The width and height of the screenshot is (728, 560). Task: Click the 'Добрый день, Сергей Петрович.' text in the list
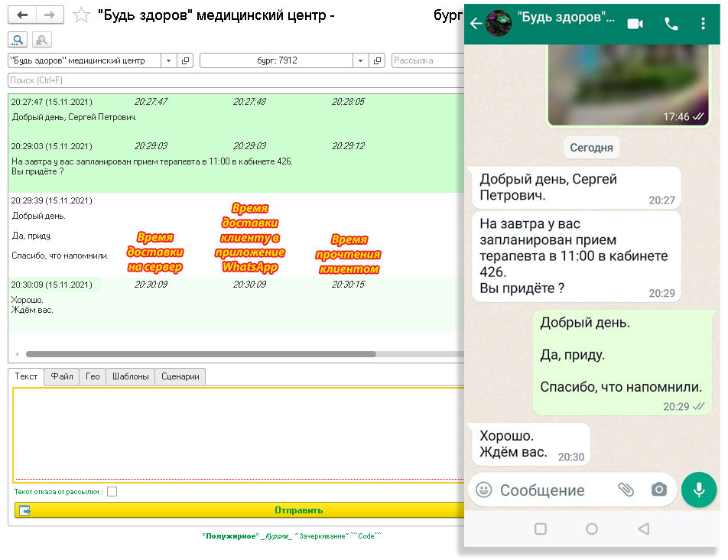(x=74, y=118)
